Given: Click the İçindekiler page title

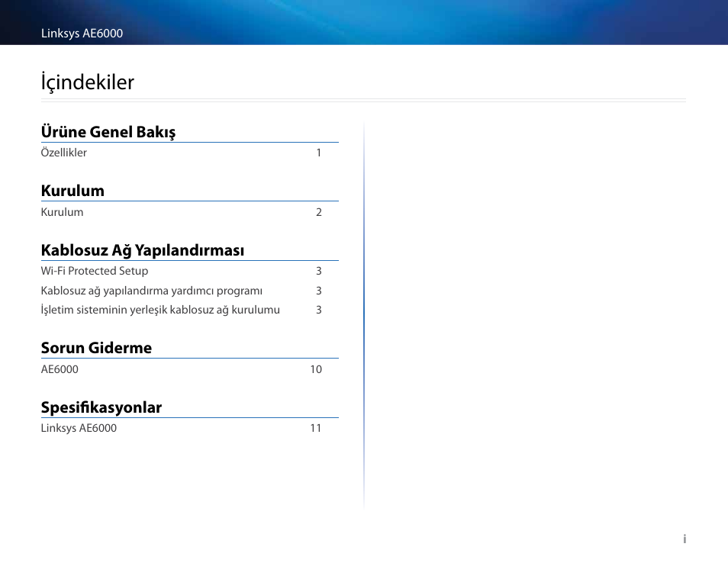Looking at the screenshot, I should pyautogui.click(x=87, y=82).
